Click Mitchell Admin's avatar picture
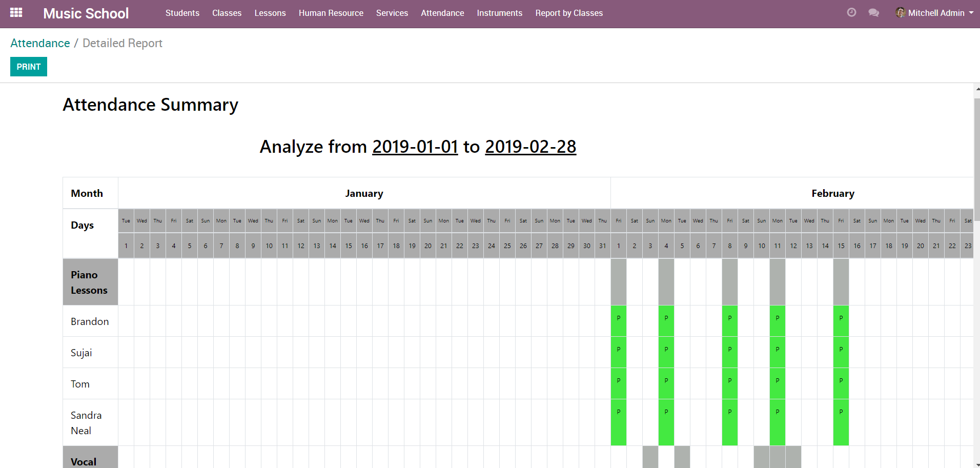The image size is (980, 468). tap(900, 13)
